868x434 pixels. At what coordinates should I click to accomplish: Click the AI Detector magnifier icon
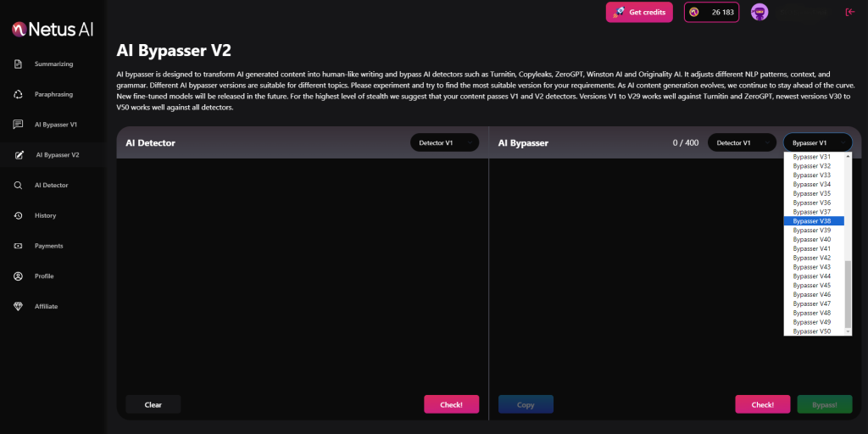point(18,185)
